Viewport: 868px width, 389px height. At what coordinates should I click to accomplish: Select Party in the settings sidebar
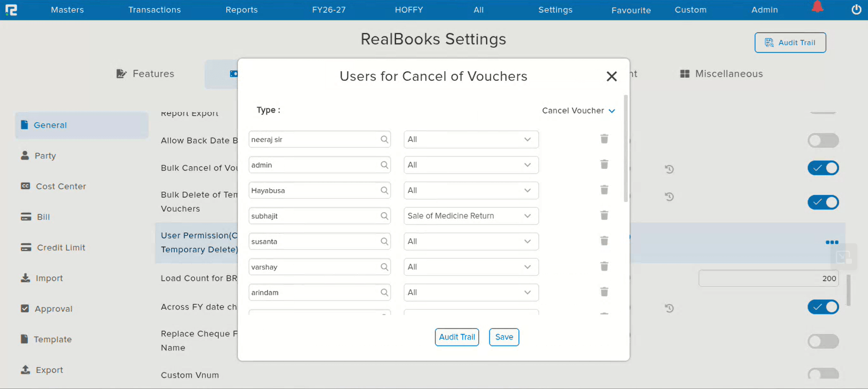click(38, 156)
